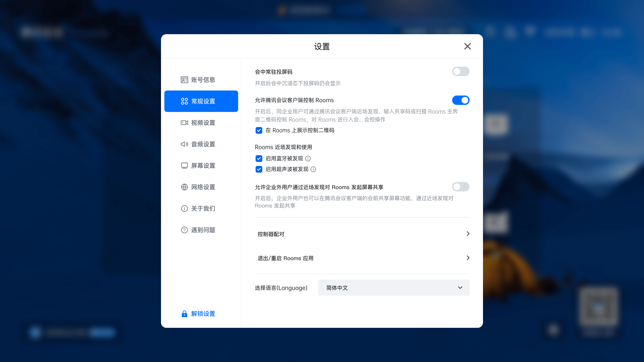Viewport: 644px width, 362px height.
Task: Click the info icon beside Bluetooth discovery
Action: pos(308,159)
